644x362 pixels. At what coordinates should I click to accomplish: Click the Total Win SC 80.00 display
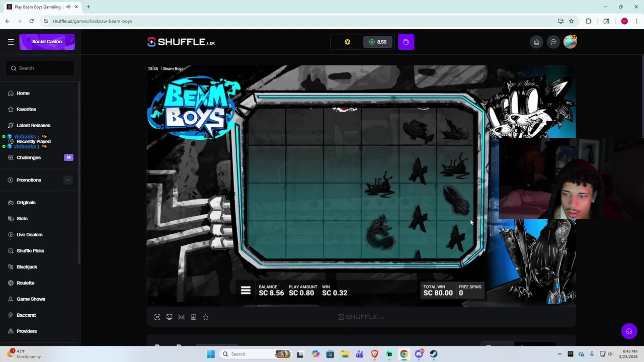point(438,290)
